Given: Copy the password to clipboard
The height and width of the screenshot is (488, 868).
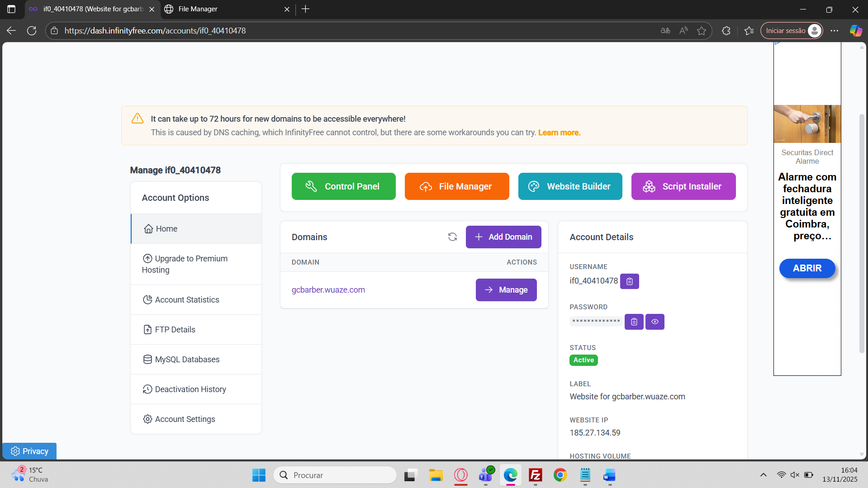Looking at the screenshot, I should 634,322.
